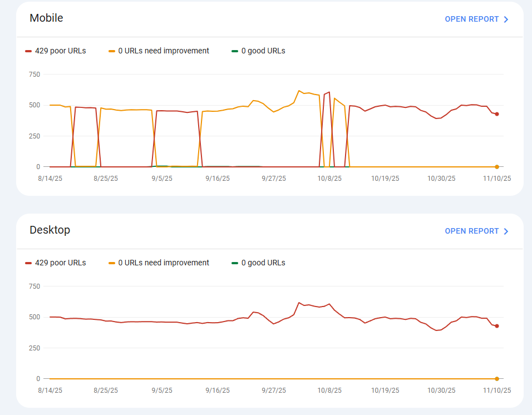Click the chevron arrow in Mobile card

506,19
